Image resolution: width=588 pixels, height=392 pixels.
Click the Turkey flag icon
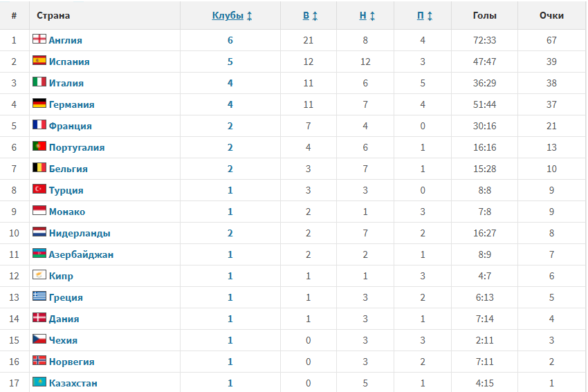point(39,189)
